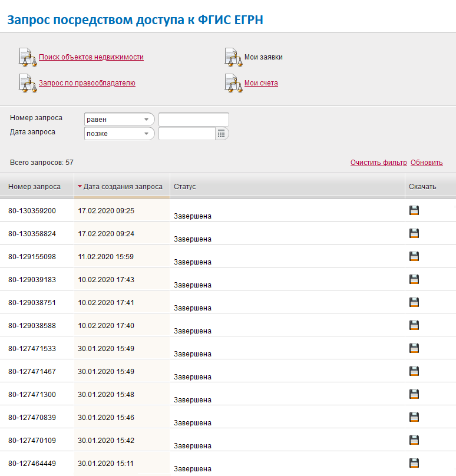Click Завершена status of request 80-129155098
The image size is (456, 476).
point(193,262)
